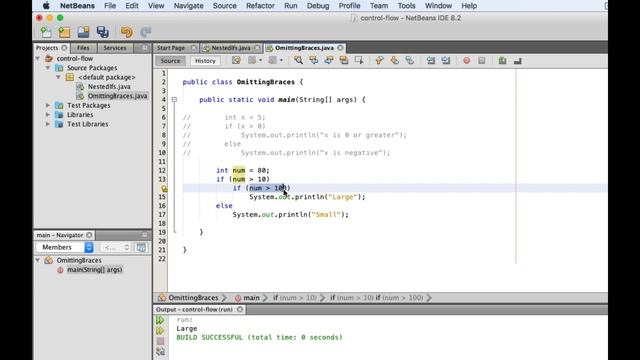Open second dropdown arrow in editor toolbar
The width and height of the screenshot is (640, 360).
pyautogui.click(x=281, y=60)
